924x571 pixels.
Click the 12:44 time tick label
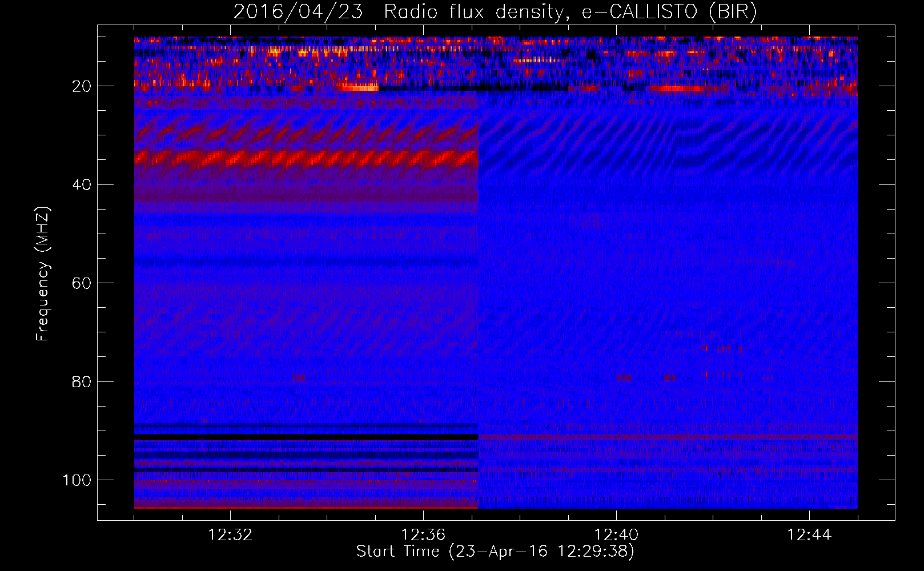click(809, 535)
